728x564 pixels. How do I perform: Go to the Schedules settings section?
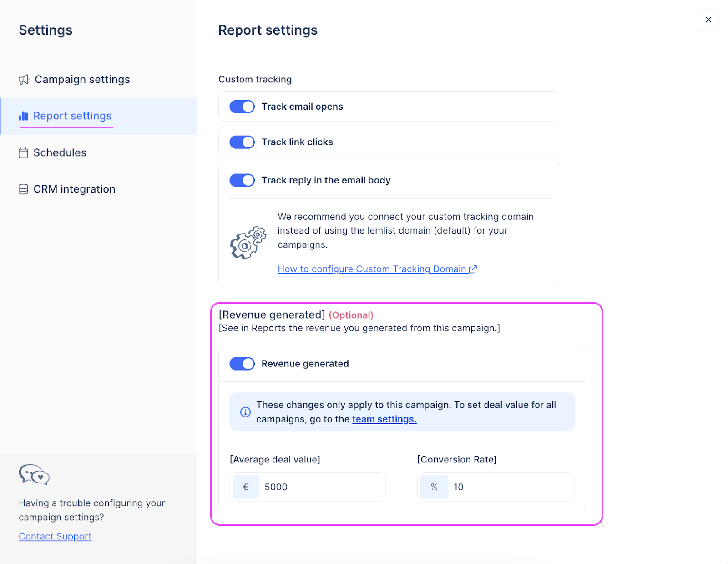pos(60,153)
